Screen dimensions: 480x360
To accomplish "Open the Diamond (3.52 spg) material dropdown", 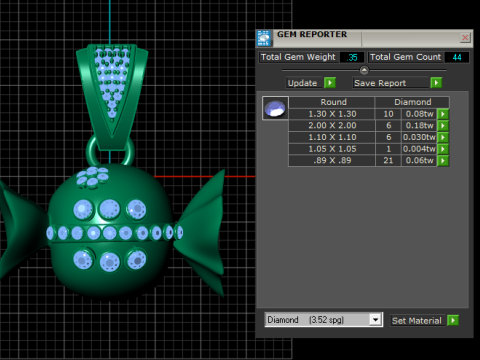I will [376, 320].
